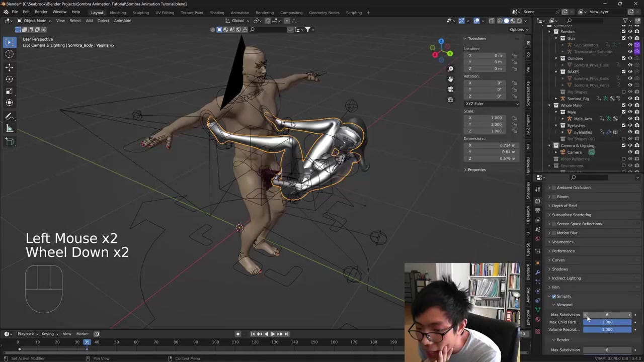
Task: Open the Keying popover in the timeline
Action: (x=49, y=334)
